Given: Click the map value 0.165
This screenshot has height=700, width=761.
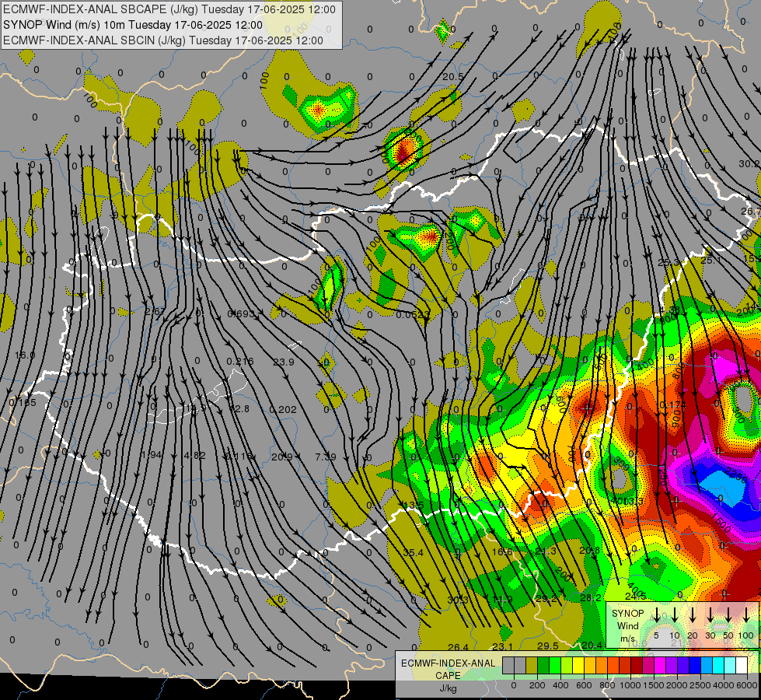Looking at the screenshot, I should (23, 403).
